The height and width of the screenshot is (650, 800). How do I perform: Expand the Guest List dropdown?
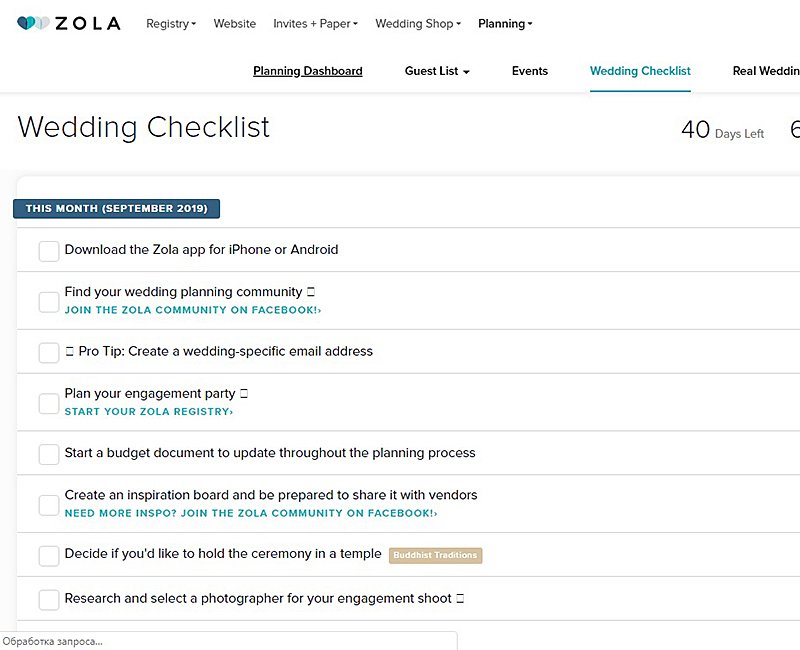(437, 71)
